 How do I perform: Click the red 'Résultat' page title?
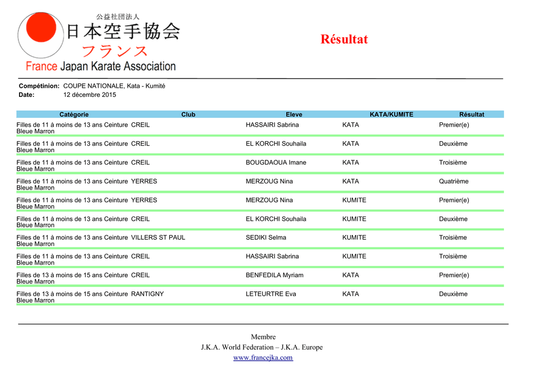pyautogui.click(x=344, y=39)
